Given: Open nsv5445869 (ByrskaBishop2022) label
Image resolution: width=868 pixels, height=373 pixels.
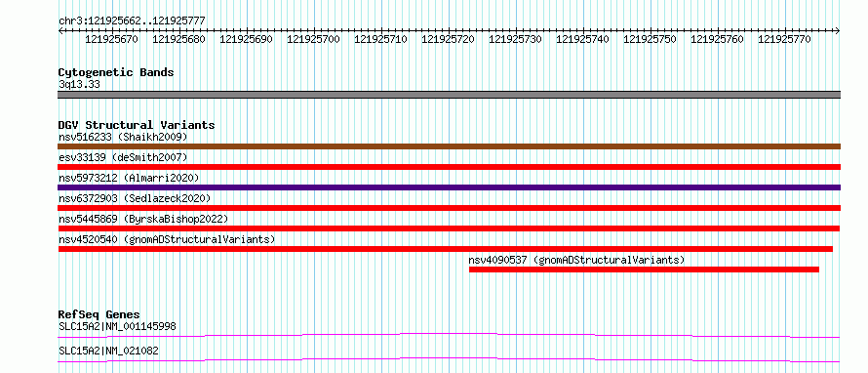Looking at the screenshot, I should tap(142, 219).
